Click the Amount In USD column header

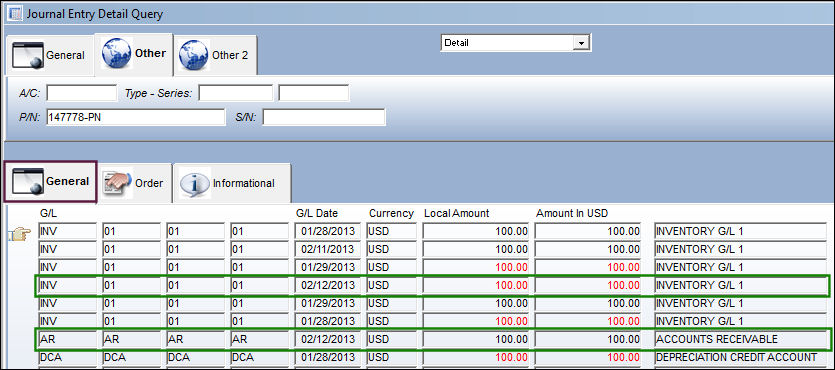pos(572,213)
